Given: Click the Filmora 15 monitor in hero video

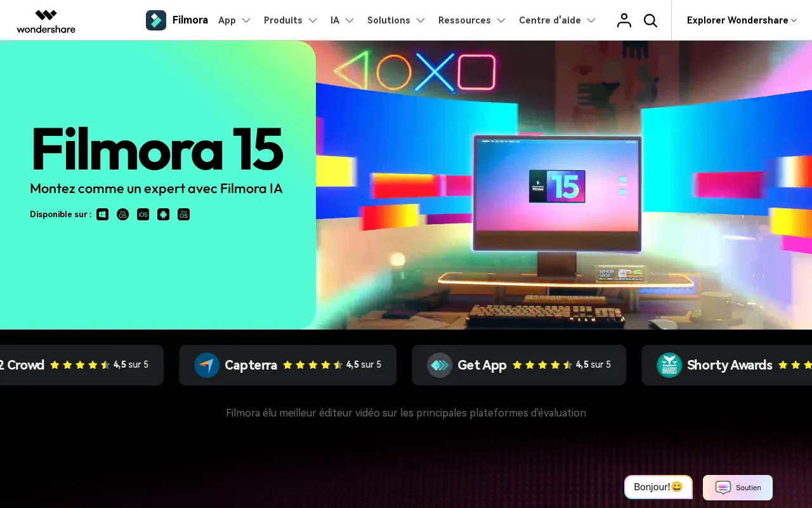Looking at the screenshot, I should pyautogui.click(x=558, y=194).
